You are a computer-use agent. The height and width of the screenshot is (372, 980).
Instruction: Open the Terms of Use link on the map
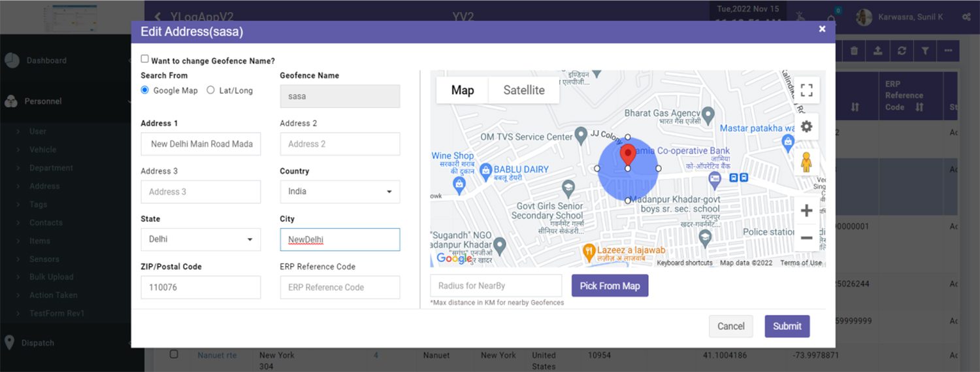point(801,263)
